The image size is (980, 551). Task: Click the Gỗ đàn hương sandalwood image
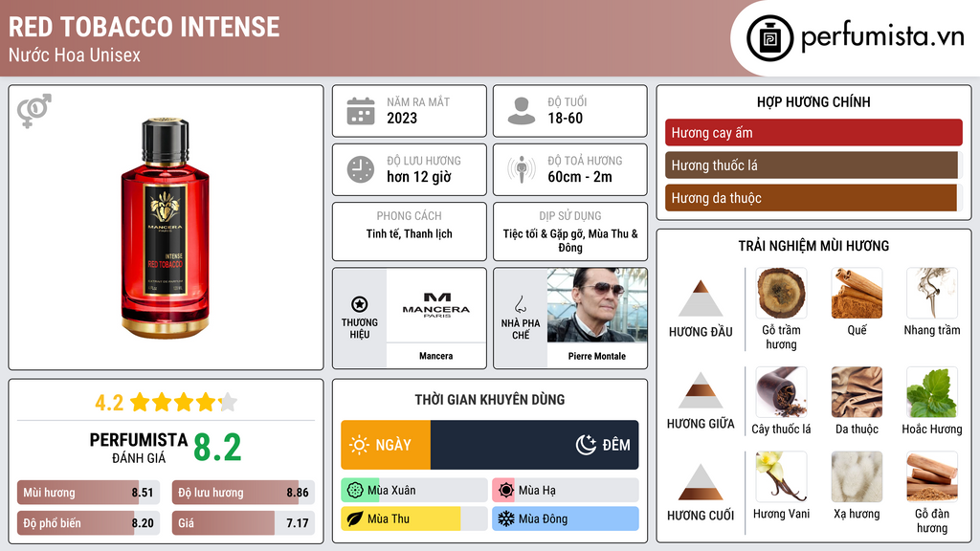[x=932, y=476]
